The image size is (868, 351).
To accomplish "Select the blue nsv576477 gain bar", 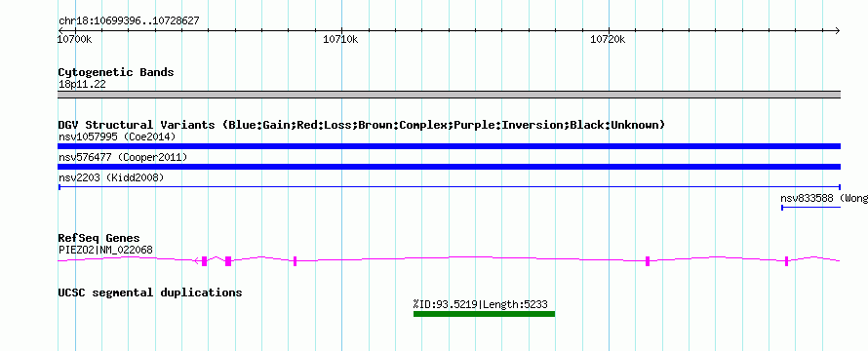I will click(449, 167).
